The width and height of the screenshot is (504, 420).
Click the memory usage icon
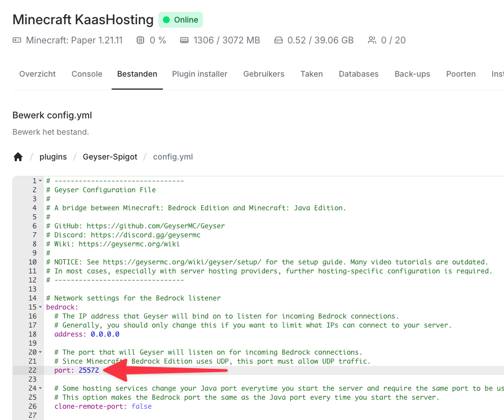point(184,40)
